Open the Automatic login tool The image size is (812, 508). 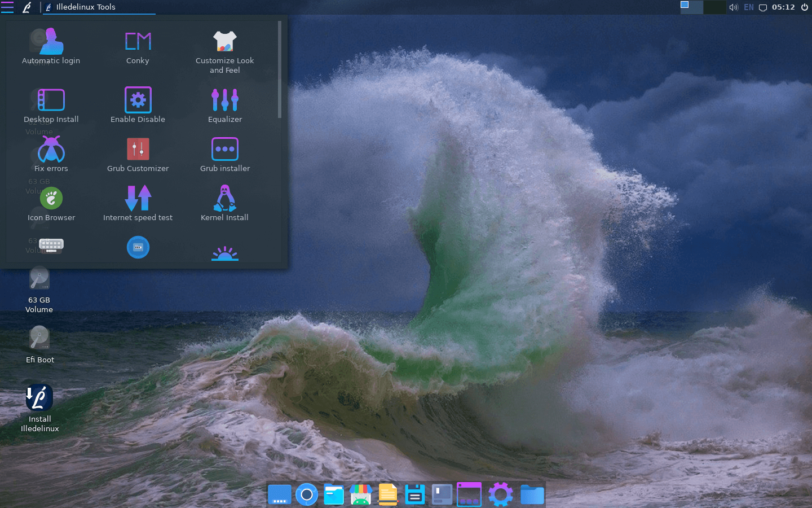tap(51, 46)
